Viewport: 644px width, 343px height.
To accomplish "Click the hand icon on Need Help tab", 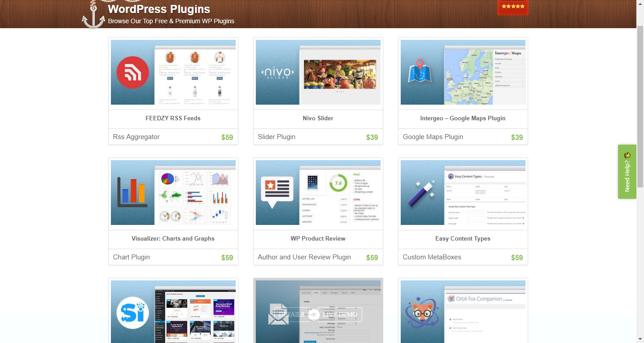I will click(627, 155).
